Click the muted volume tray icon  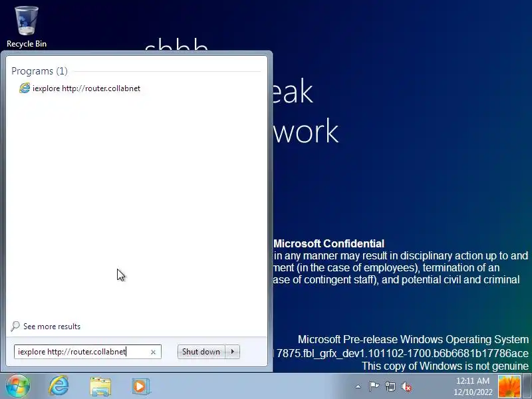point(406,386)
